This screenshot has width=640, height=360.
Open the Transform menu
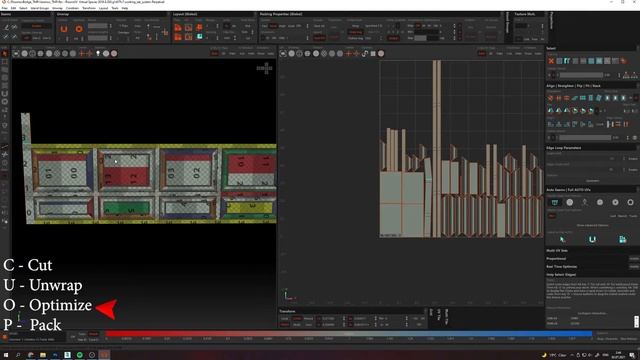[89, 8]
